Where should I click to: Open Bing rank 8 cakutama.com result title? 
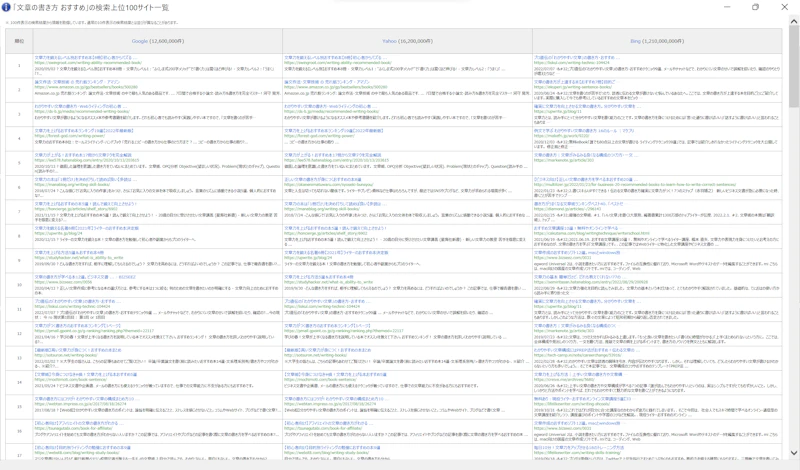pos(576,228)
